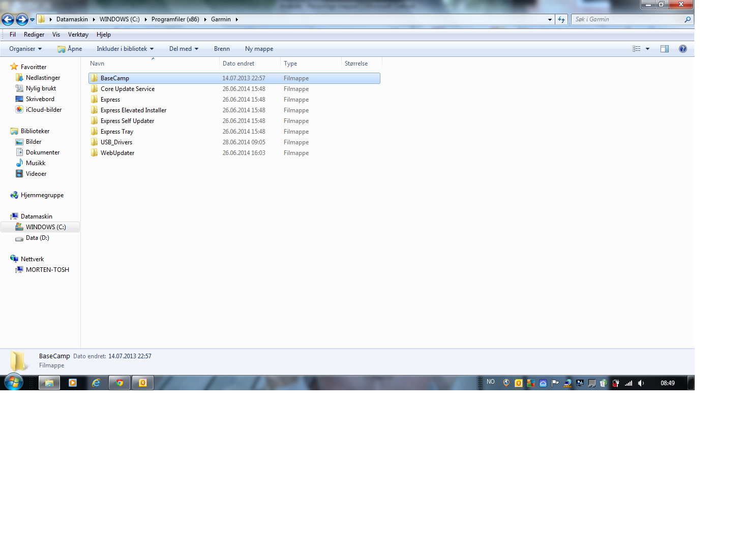747x560 pixels.
Task: Sort by the Type column header
Action: [x=311, y=64]
